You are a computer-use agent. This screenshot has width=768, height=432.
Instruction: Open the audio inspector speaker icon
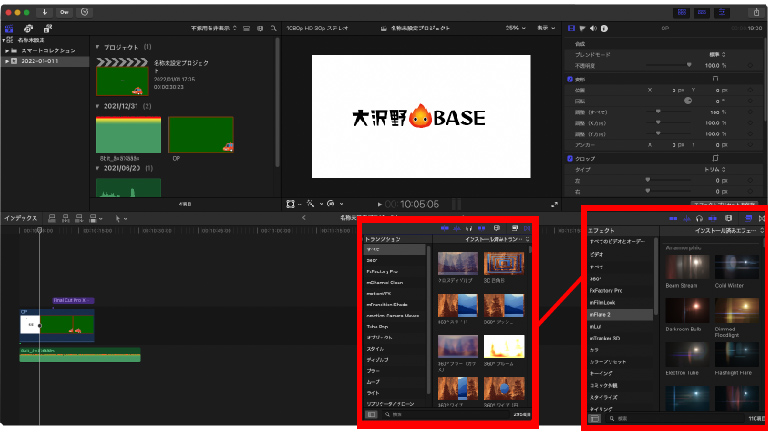[x=593, y=28]
